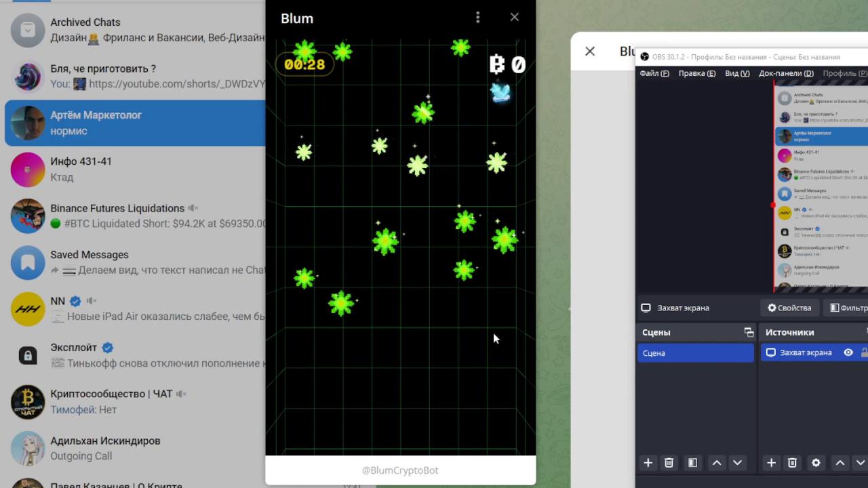Open scene filters icon under Сцены

692,463
